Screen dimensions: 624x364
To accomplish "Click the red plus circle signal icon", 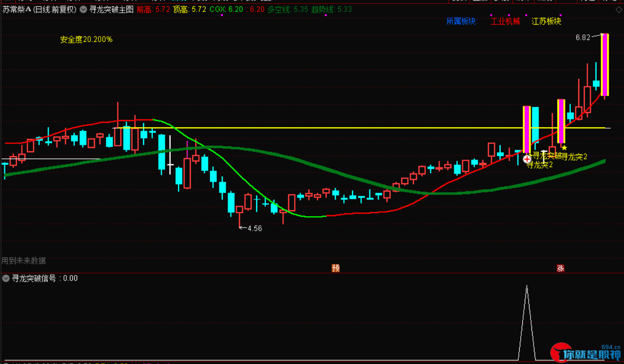I will coord(527,159).
